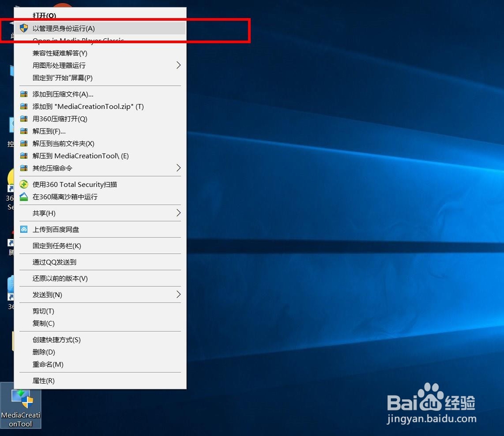
Task: Choose 还原以前的版本(V)
Action: click(100, 278)
